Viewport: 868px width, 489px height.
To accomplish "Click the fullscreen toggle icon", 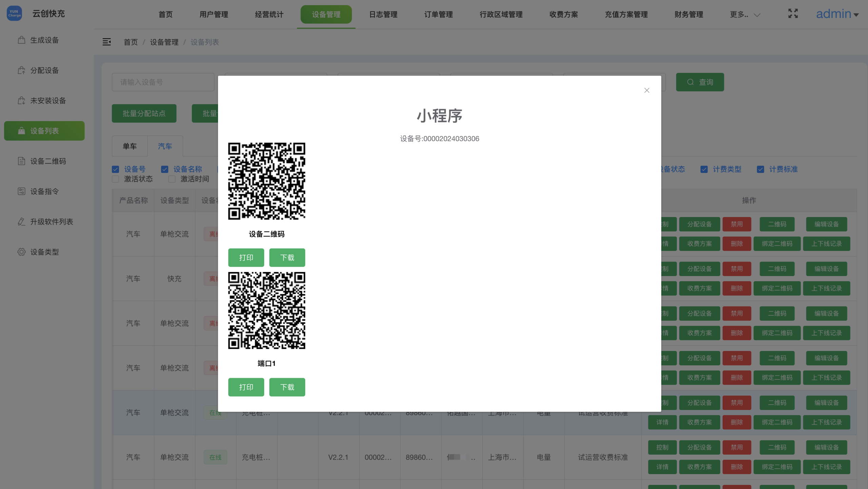I will (793, 14).
